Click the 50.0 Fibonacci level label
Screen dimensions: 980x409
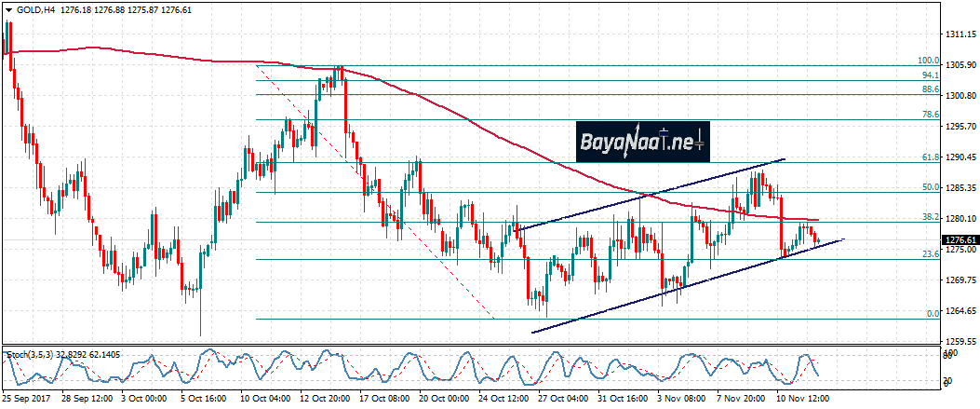930,187
